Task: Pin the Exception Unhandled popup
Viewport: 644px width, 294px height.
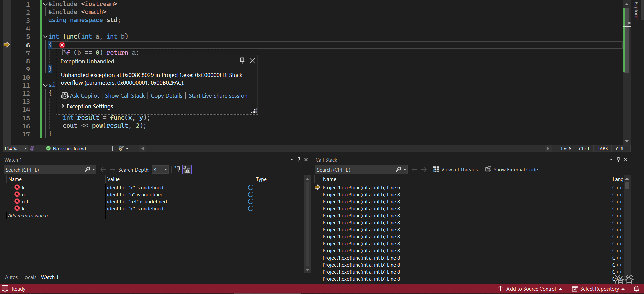Action: tap(242, 61)
